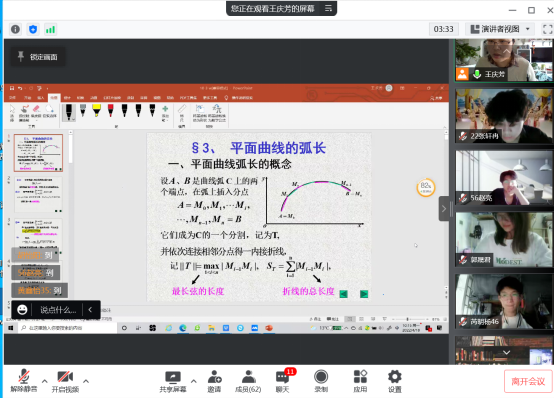The image size is (554, 398).
Task: Leave the meeting (离开会议)
Action: [528, 381]
